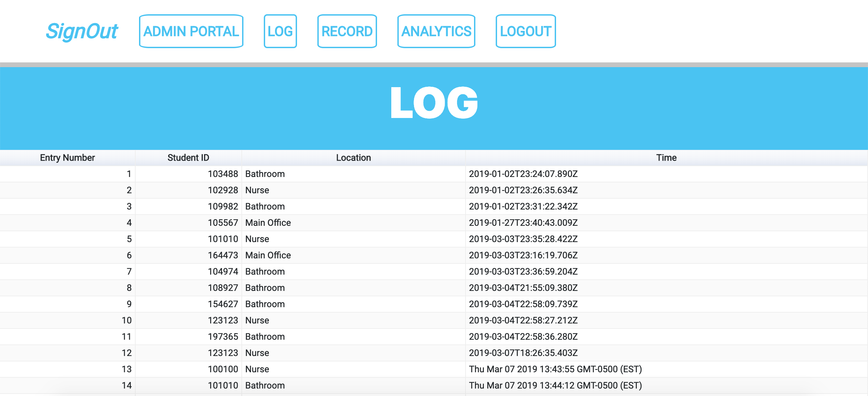Go to the LOG page button

pyautogui.click(x=280, y=31)
